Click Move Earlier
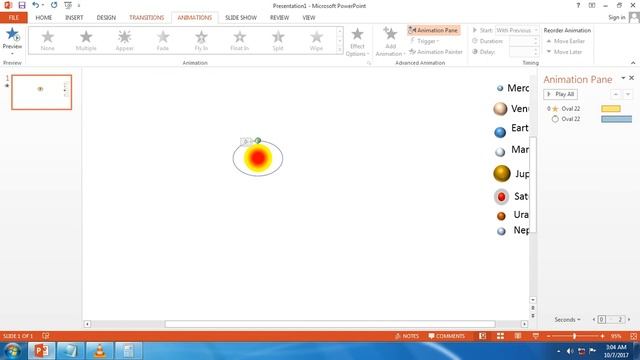The width and height of the screenshot is (640, 360). (x=565, y=41)
